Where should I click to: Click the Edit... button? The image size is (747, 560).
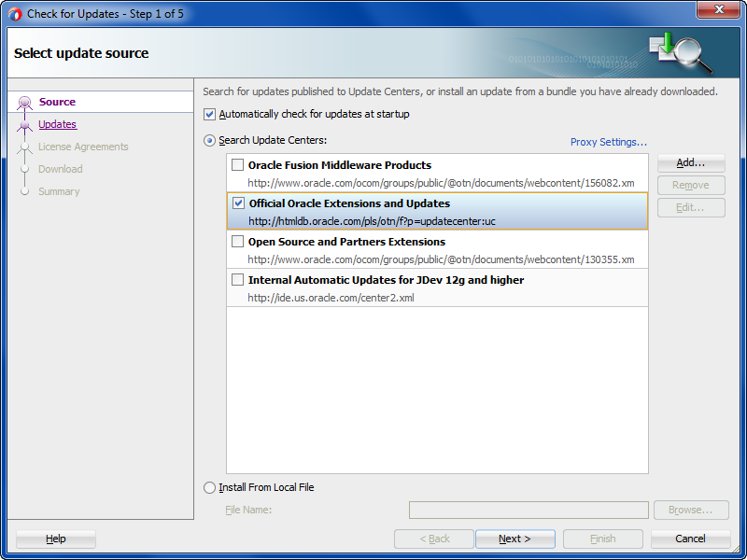[691, 207]
